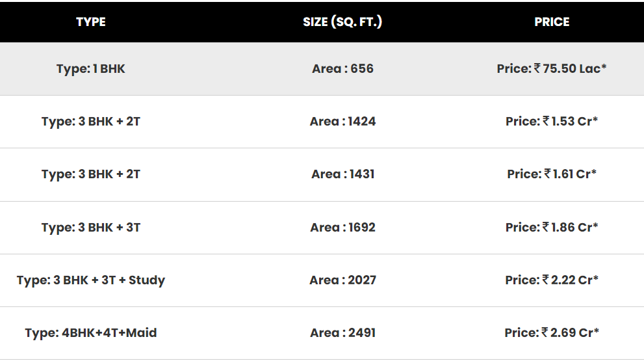
Task: Click the SIZE (SQ. FT.) column header
Action: pos(342,21)
